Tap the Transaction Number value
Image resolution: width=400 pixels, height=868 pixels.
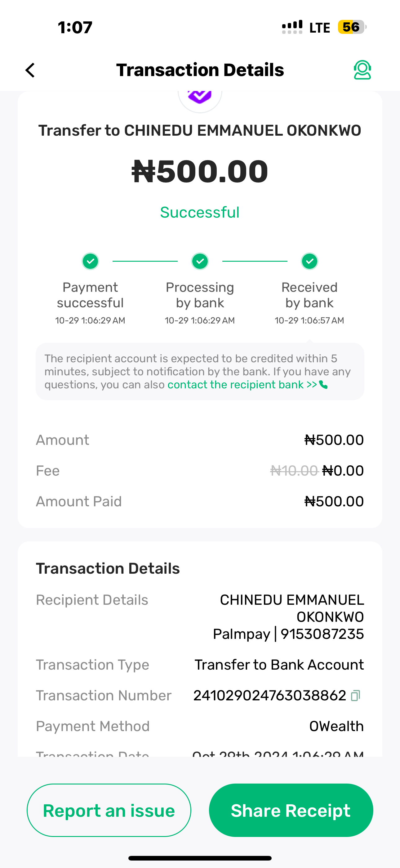pyautogui.click(x=269, y=695)
